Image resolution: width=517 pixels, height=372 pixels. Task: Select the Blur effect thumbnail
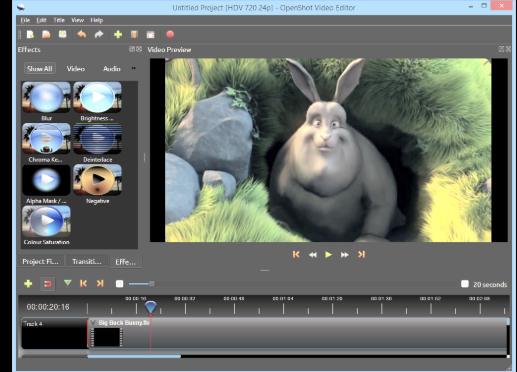(x=46, y=97)
